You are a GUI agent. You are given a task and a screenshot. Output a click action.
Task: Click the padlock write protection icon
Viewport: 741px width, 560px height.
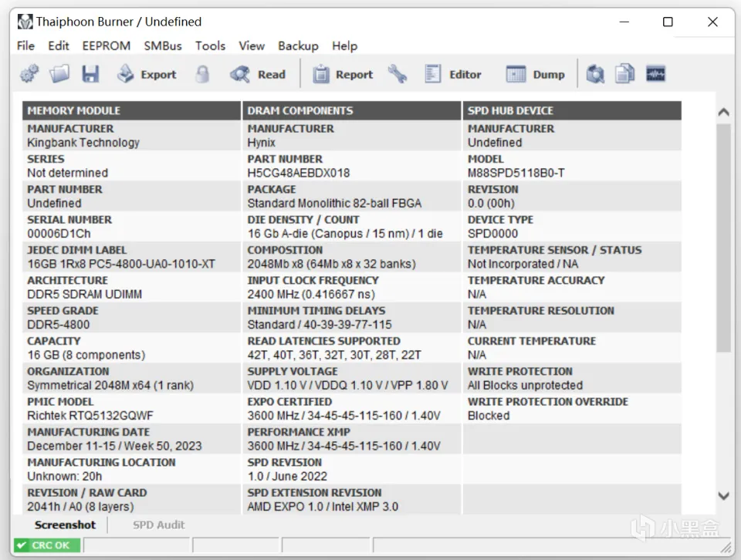pos(202,74)
